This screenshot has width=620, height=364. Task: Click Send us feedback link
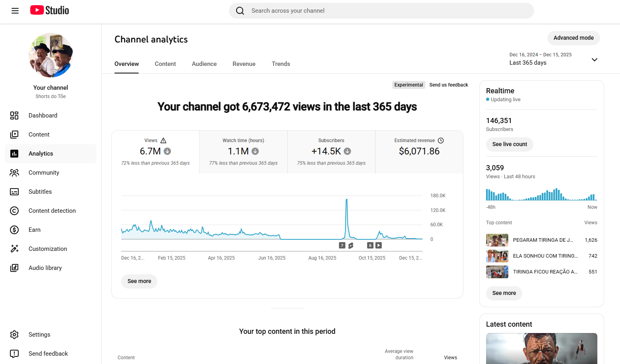click(449, 85)
